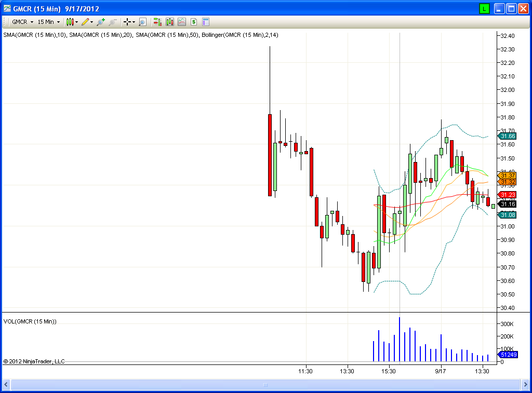Click the 11:30 time axis label
The height and width of the screenshot is (393, 532).
[305, 371]
